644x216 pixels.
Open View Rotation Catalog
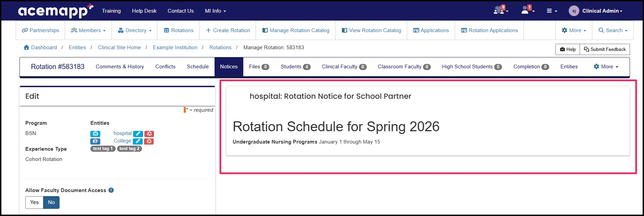371,30
